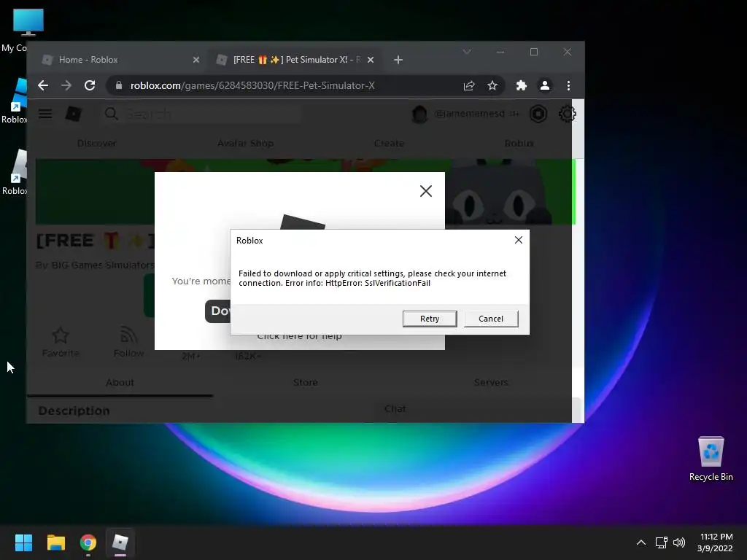
Task: Show hidden tray icons chevron
Action: point(641,542)
